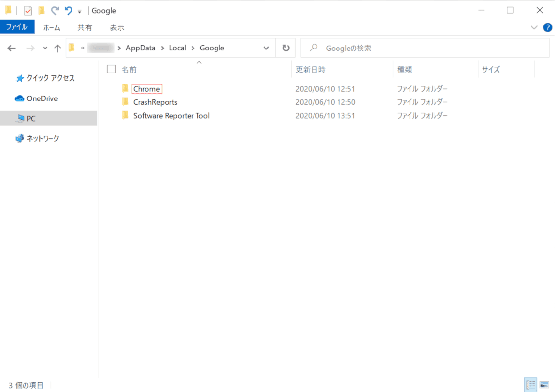Viewport: 555px width, 392px height.
Task: Go back with the left arrow
Action: (12, 48)
